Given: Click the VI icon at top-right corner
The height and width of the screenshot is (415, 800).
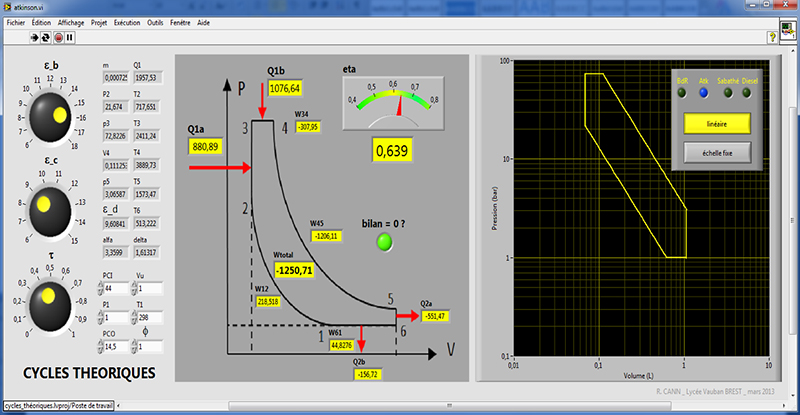Looking at the screenshot, I should point(788,37).
